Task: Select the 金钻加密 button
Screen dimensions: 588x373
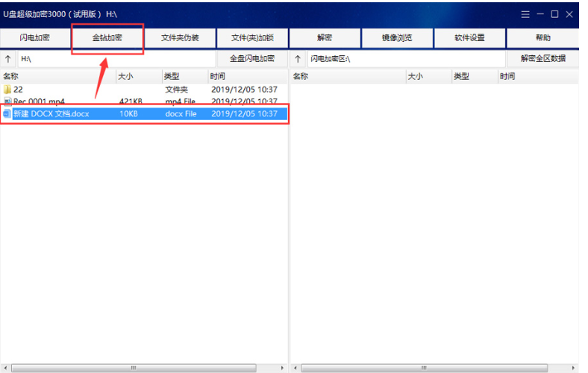Action: [x=107, y=38]
